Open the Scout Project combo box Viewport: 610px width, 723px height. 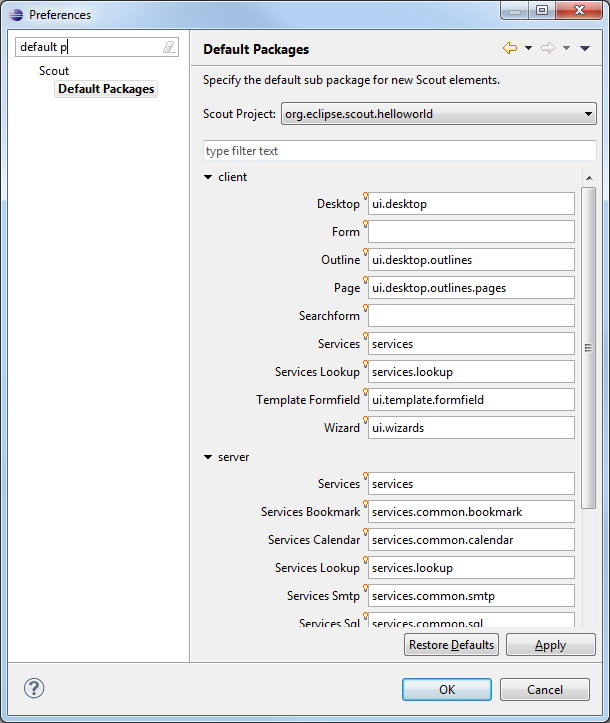coord(438,114)
